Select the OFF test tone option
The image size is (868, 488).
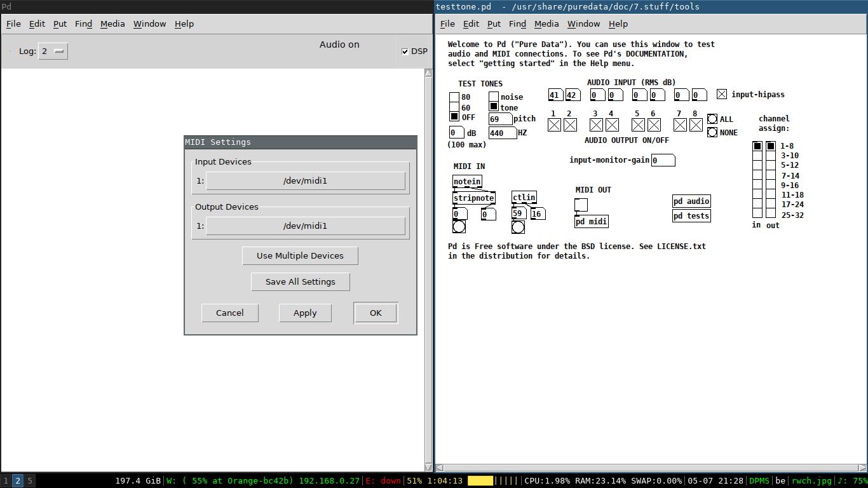pos(454,116)
